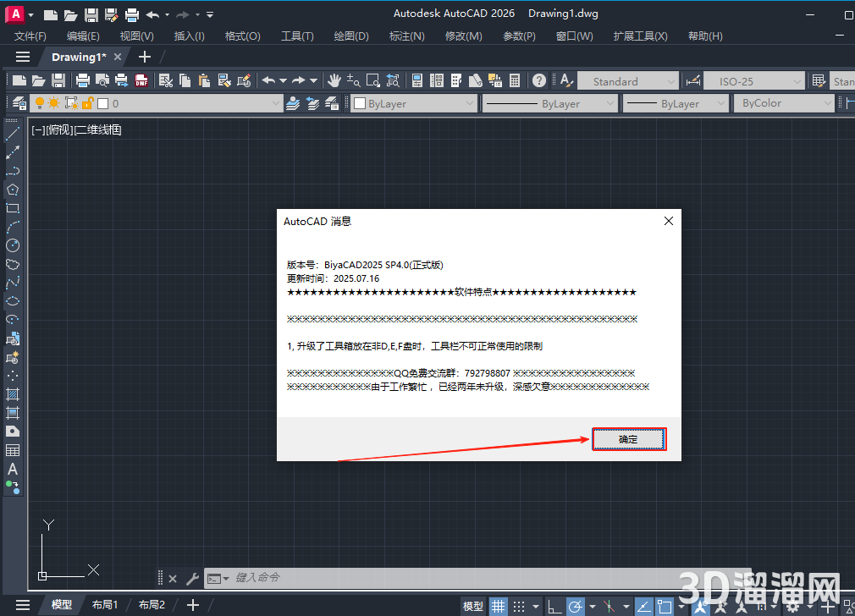Screen dimensions: 855x616
Task: Click the Multiline Text tool
Action: [x=13, y=469]
